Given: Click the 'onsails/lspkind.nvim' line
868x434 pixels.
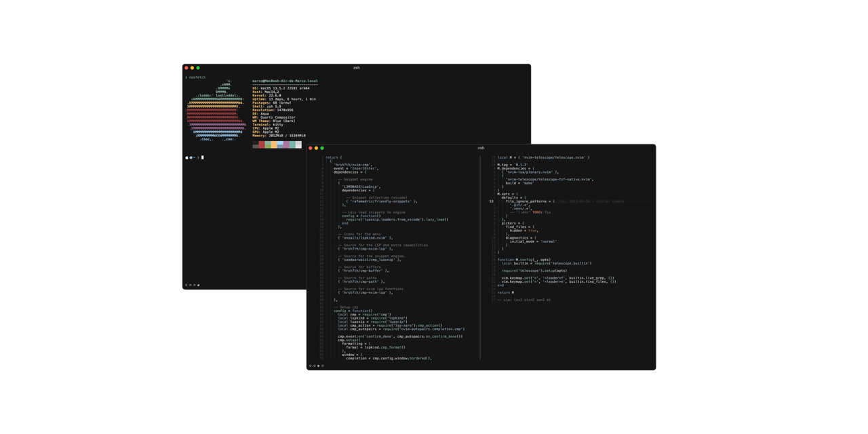Looking at the screenshot, I should point(366,238).
